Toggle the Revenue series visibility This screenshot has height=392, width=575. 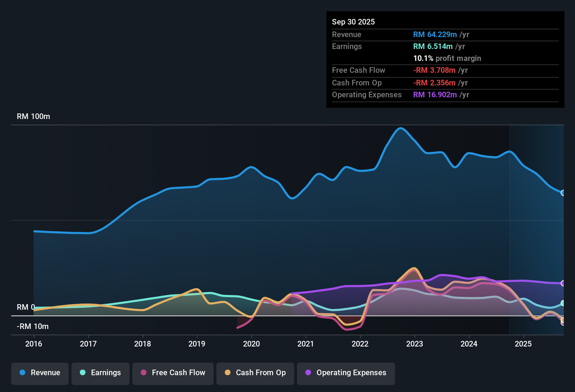coord(40,373)
